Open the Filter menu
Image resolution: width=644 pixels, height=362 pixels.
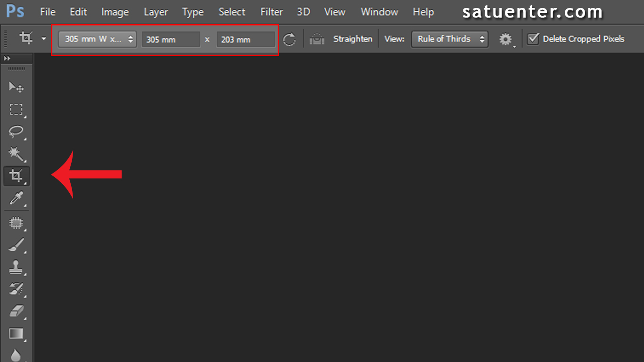(x=272, y=12)
